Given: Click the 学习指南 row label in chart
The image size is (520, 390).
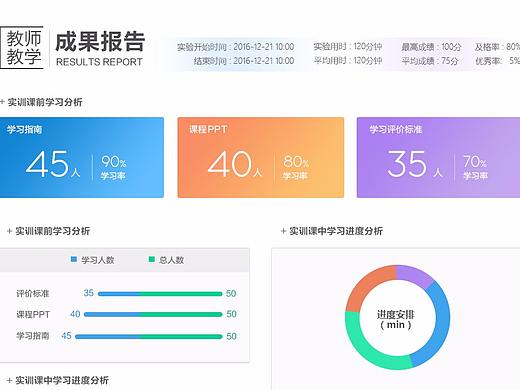Looking at the screenshot, I should pos(33,336).
